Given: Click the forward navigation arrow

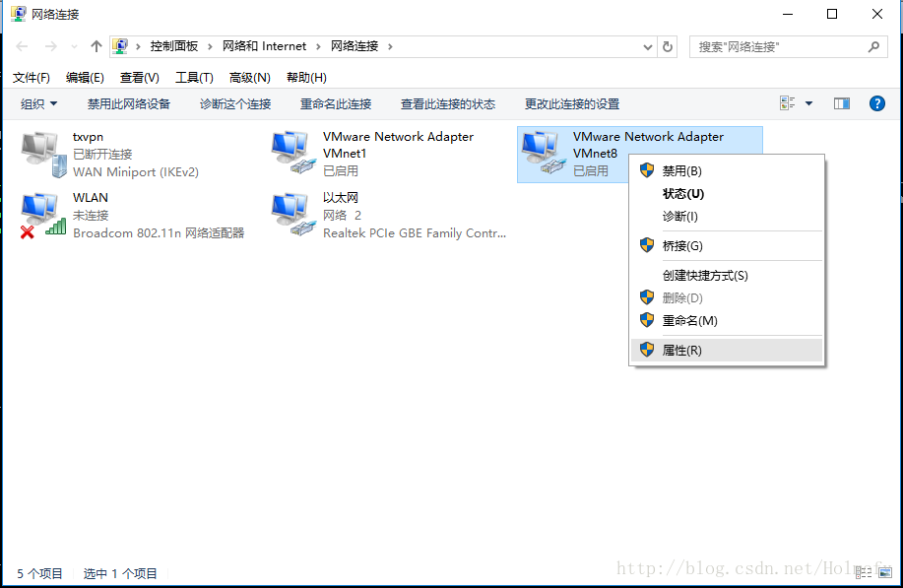Looking at the screenshot, I should coord(50,46).
